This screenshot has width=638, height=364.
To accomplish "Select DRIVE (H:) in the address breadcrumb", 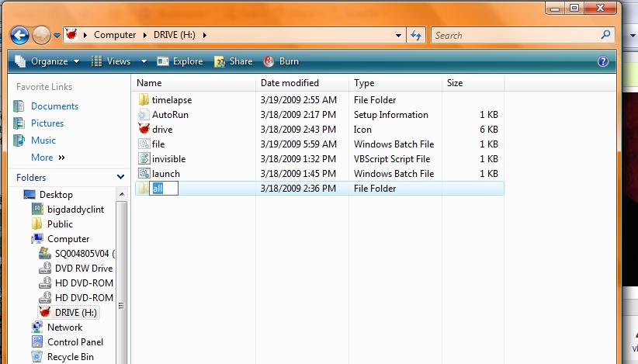I will pos(174,35).
